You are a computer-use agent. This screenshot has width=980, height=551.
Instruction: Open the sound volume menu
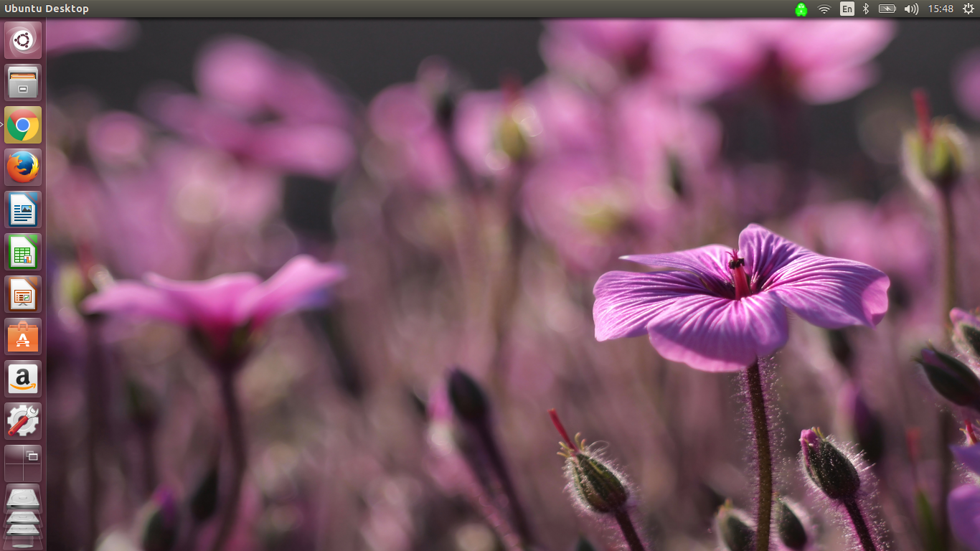click(913, 9)
